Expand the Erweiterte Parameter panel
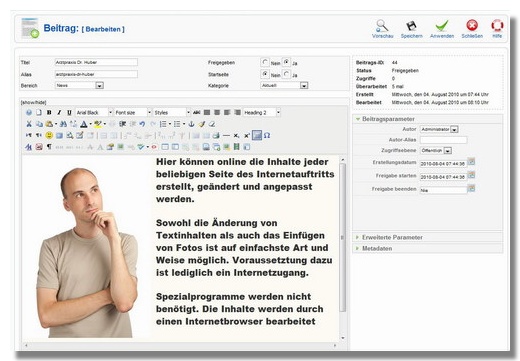 [392, 237]
